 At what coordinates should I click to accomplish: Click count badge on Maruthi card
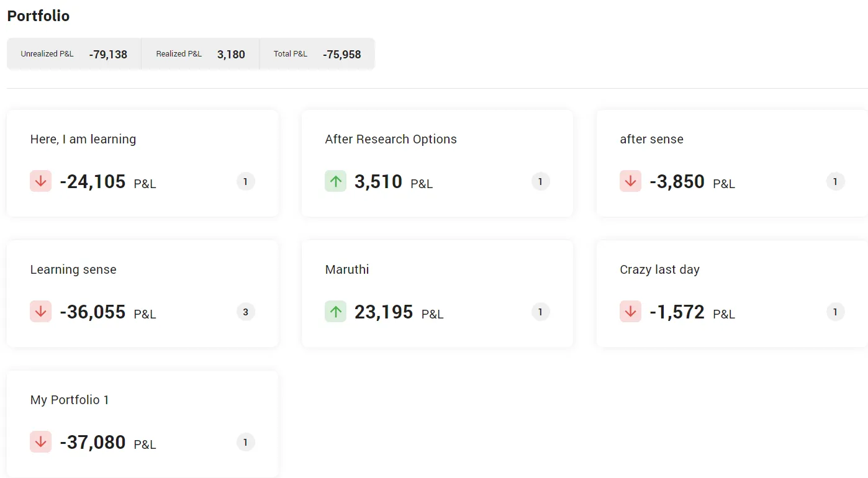[x=540, y=312]
